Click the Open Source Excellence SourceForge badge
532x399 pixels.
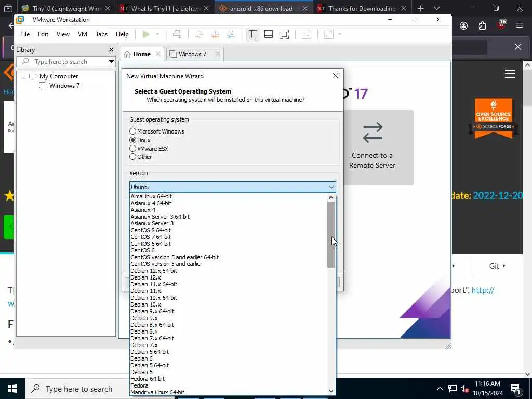494,119
